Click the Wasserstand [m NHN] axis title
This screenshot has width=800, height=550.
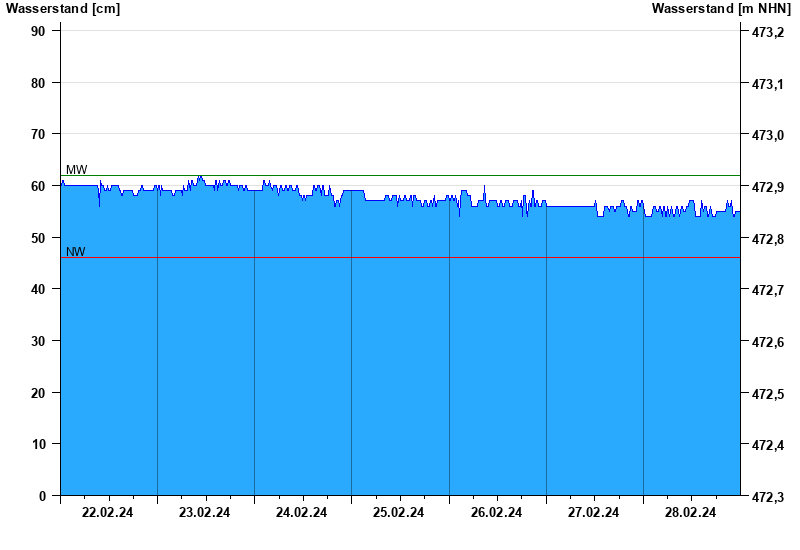(x=721, y=9)
